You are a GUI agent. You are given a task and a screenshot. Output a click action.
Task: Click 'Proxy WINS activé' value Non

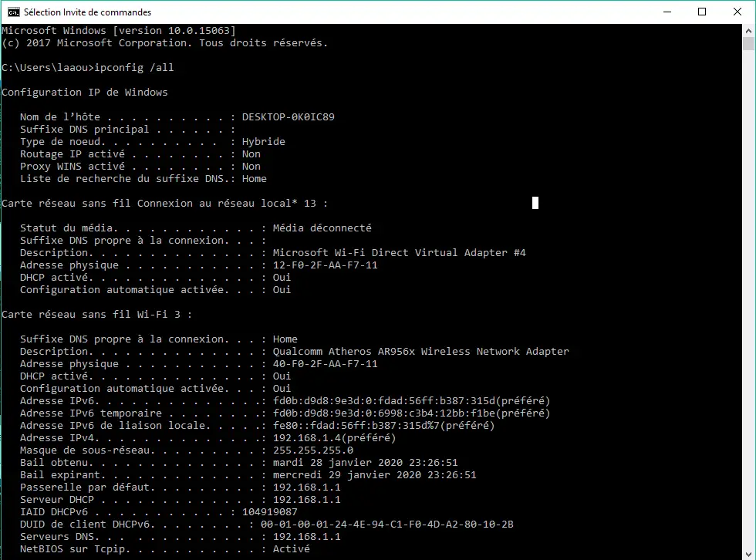click(x=251, y=167)
